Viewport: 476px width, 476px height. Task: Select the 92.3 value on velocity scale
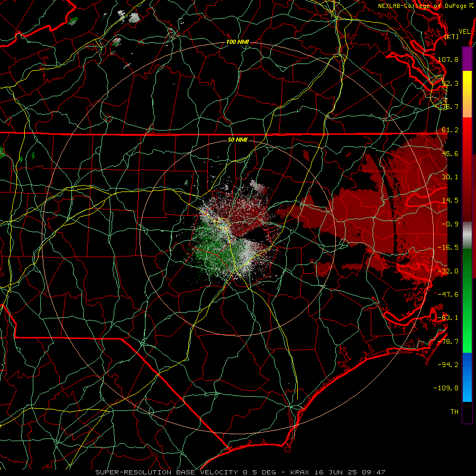point(450,83)
